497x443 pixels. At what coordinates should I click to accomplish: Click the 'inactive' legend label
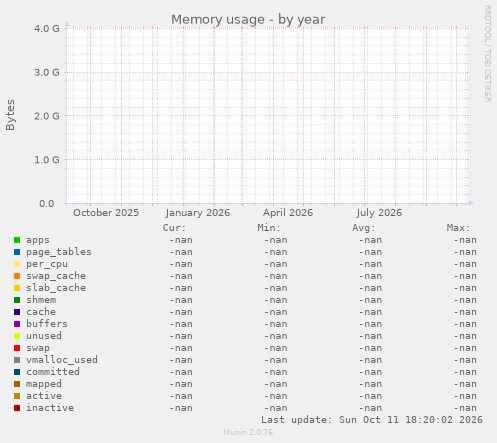(x=50, y=408)
